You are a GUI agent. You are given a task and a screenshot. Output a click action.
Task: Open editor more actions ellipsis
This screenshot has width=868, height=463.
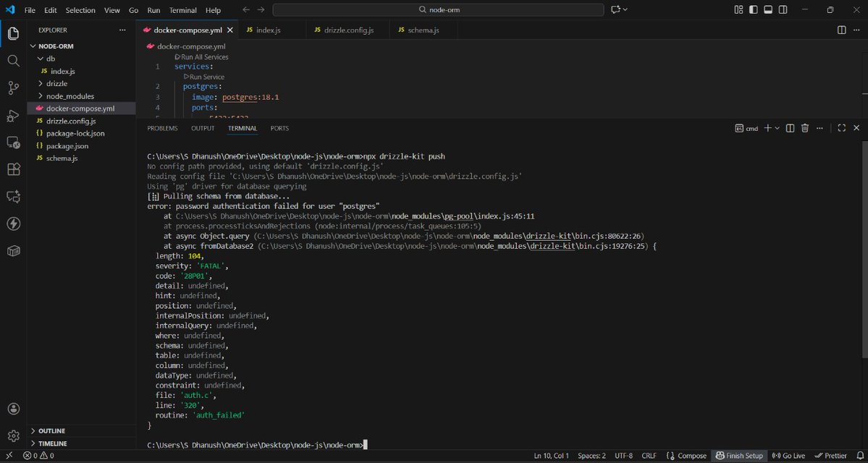pyautogui.click(x=856, y=30)
